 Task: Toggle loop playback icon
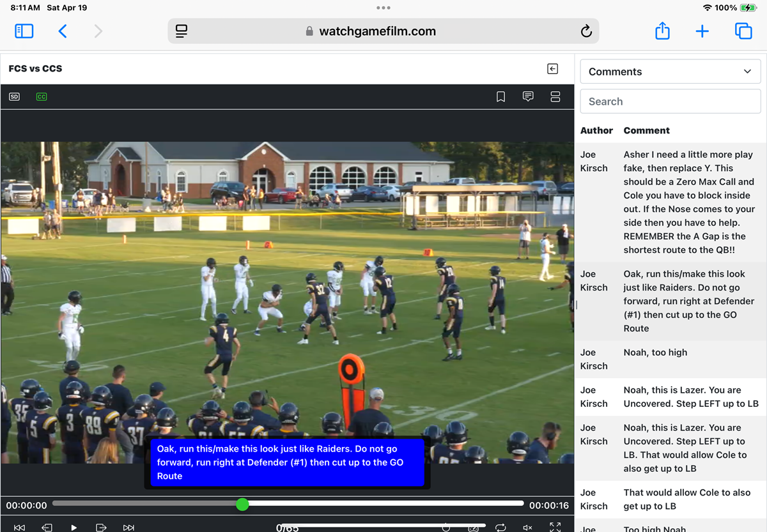point(500,528)
